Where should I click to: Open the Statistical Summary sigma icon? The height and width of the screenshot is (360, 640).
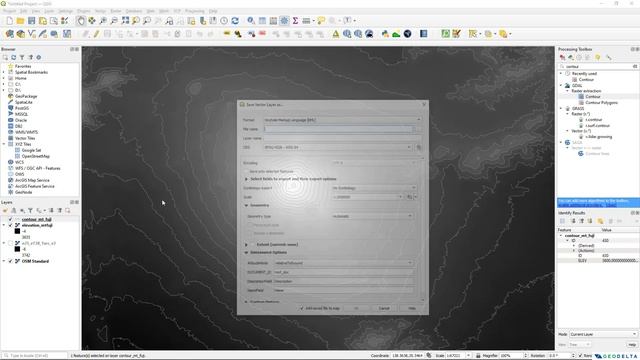tap(295, 21)
